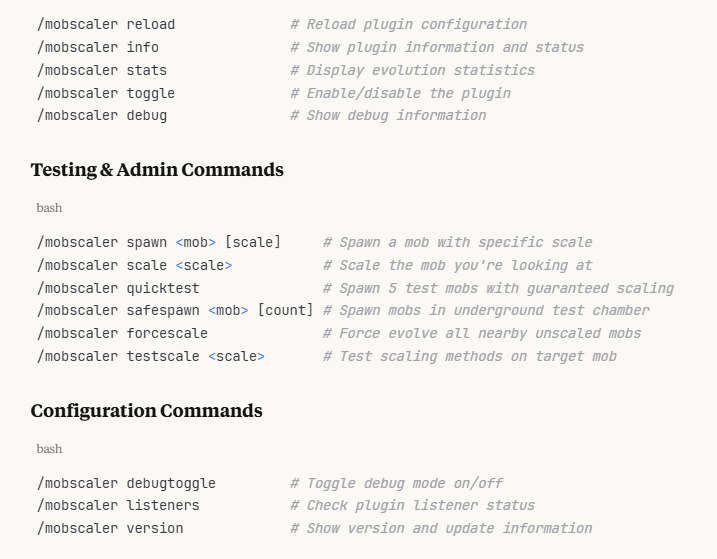
Task: Click the '/mobscaler stats' command text
Action: point(102,70)
